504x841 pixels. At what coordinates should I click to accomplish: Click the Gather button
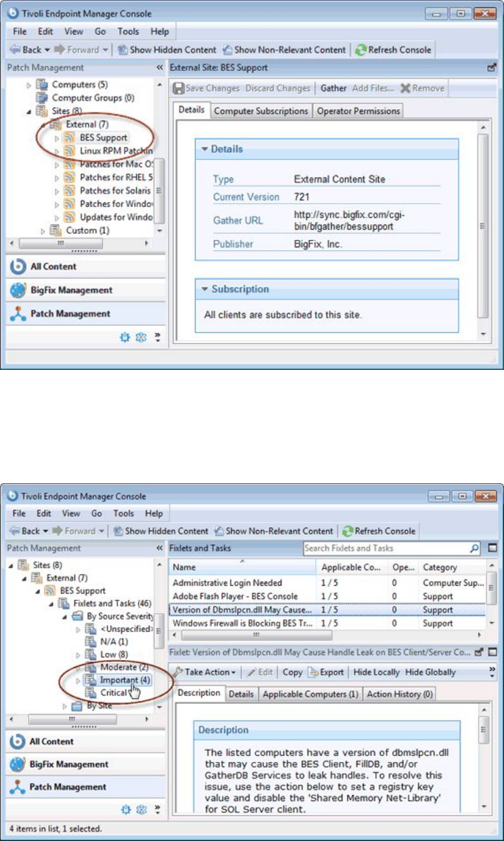pyautogui.click(x=334, y=88)
